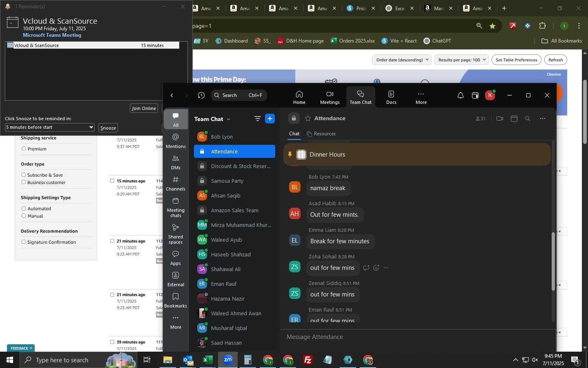Open FileZilla from the Windows taskbar
Screen dimensions: 588x368
(308, 360)
